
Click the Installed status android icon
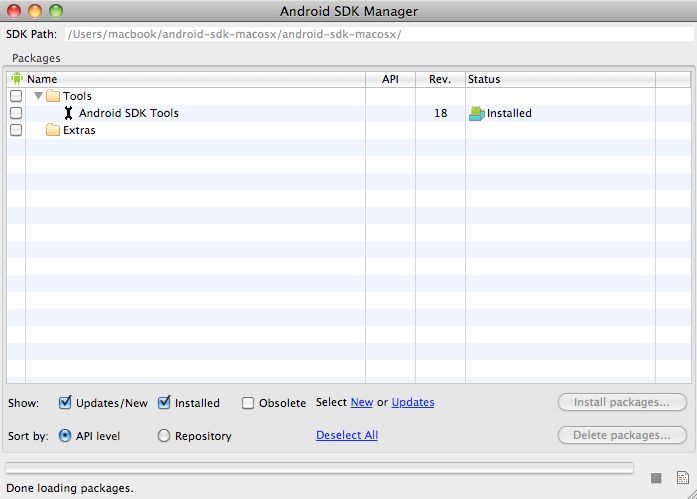tap(477, 113)
